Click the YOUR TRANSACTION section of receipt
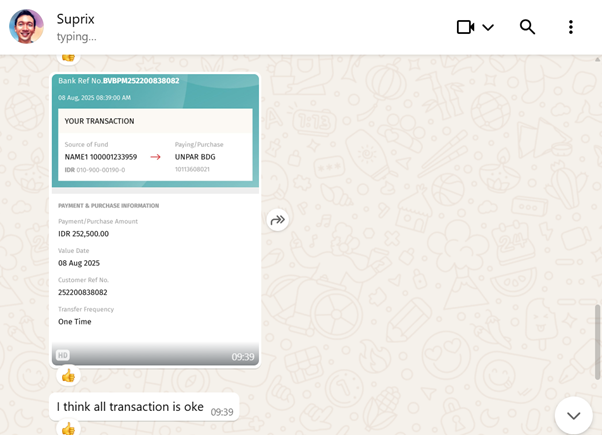 [x=155, y=144]
